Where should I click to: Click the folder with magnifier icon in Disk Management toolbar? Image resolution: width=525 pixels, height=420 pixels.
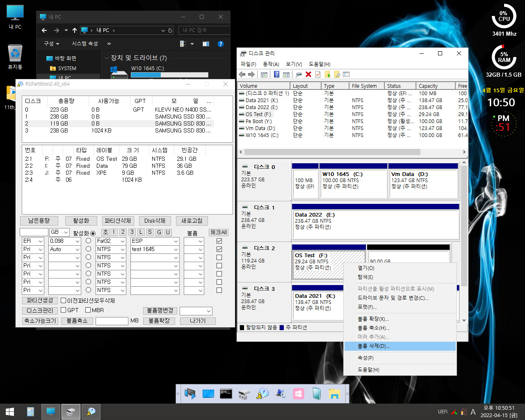coord(337,74)
